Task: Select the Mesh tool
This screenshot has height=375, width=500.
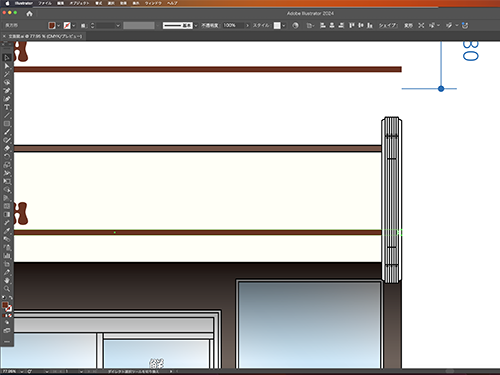Action: (x=7, y=206)
